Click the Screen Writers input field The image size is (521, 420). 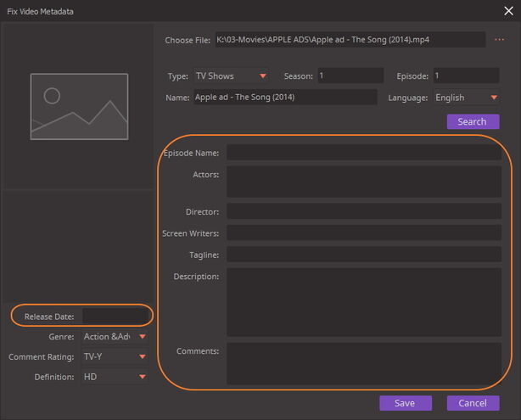click(x=364, y=232)
